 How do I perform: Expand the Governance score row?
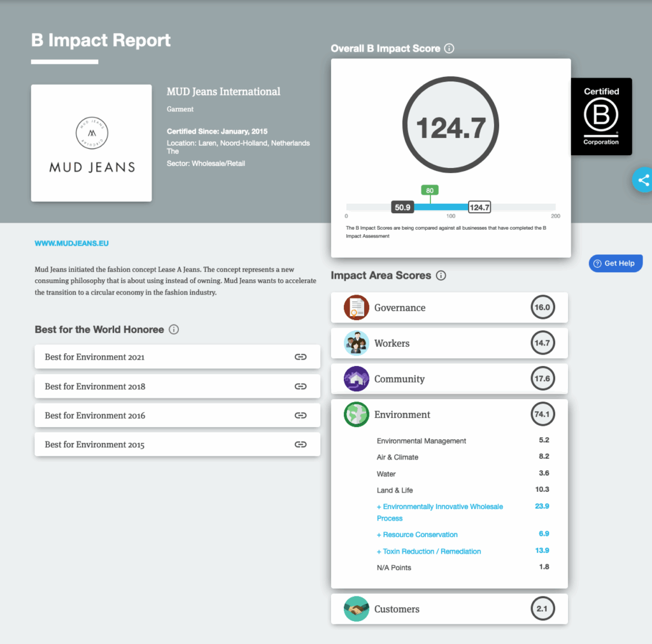(x=450, y=307)
